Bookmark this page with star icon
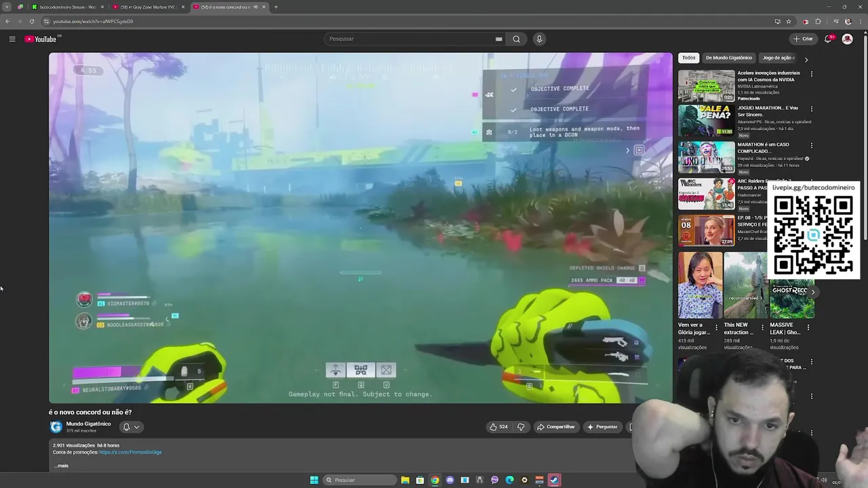Image resolution: width=868 pixels, height=488 pixels. [789, 21]
